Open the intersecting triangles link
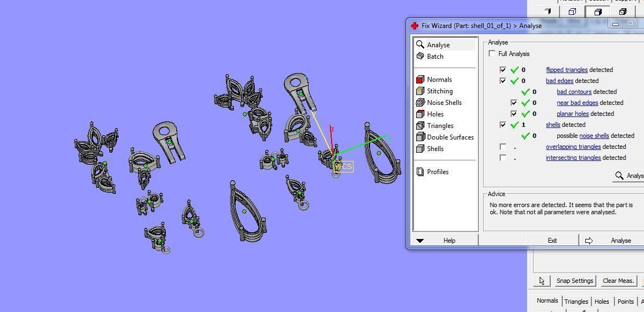Viewport: 644px width, 312px height. (x=573, y=158)
